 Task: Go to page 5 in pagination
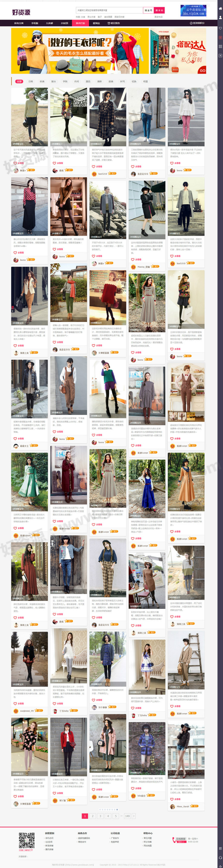(x=116, y=816)
